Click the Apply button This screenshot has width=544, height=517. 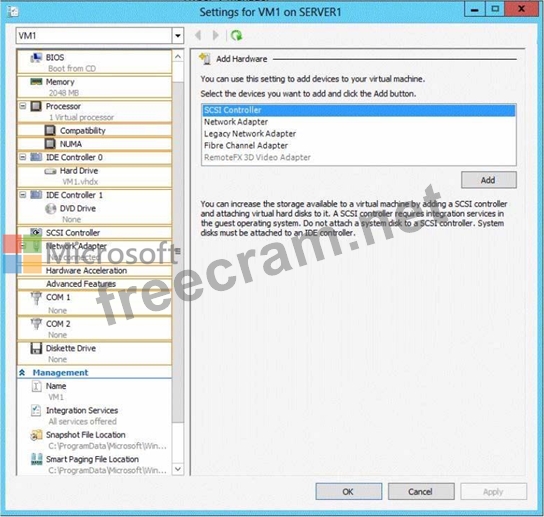click(x=493, y=492)
